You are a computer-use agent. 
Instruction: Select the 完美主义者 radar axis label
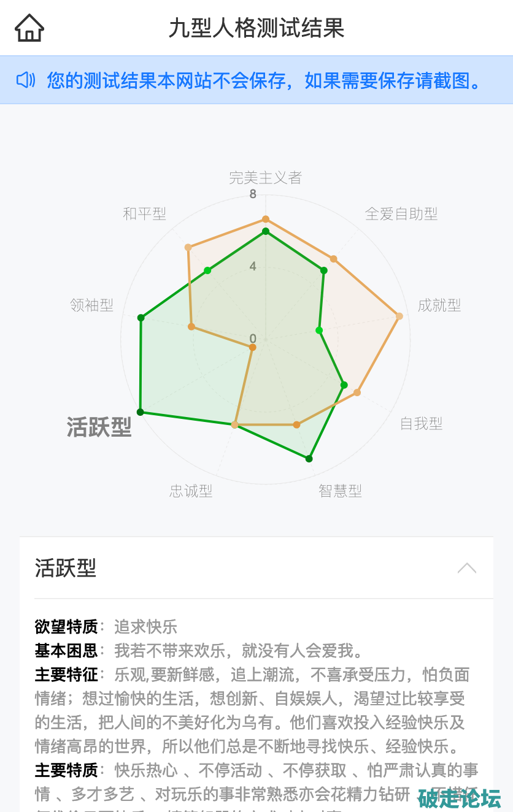(x=265, y=178)
